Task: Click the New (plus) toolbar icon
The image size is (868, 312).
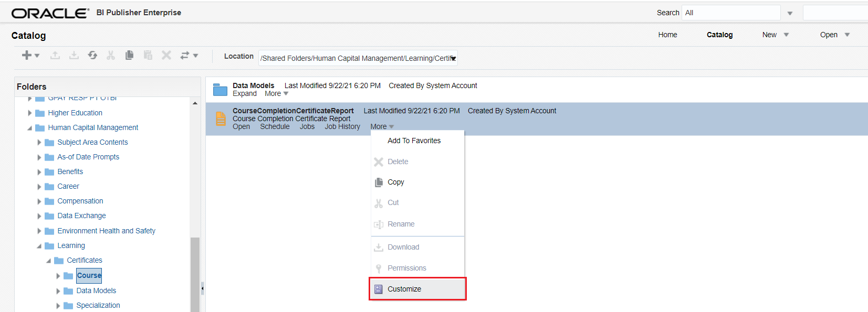Action: tap(27, 55)
